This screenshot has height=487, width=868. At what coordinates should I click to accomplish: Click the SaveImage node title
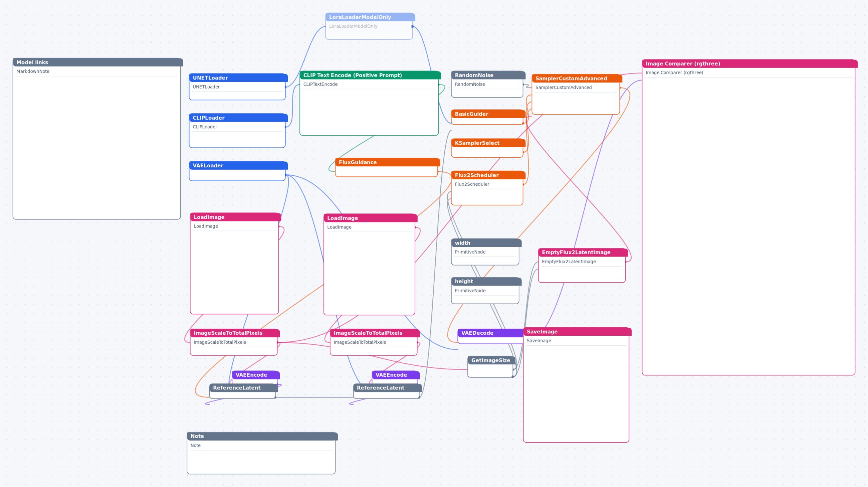click(542, 332)
